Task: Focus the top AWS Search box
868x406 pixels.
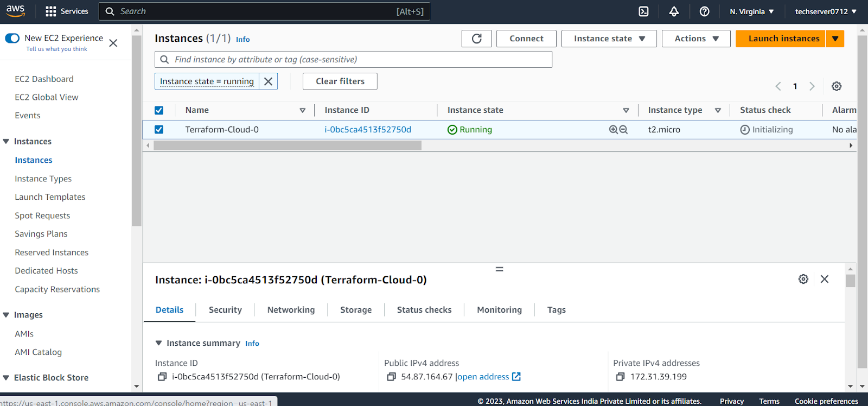Action: [x=264, y=11]
